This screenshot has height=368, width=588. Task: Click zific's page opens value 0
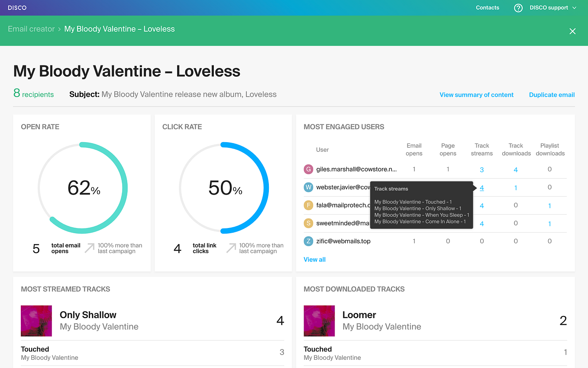pyautogui.click(x=448, y=241)
